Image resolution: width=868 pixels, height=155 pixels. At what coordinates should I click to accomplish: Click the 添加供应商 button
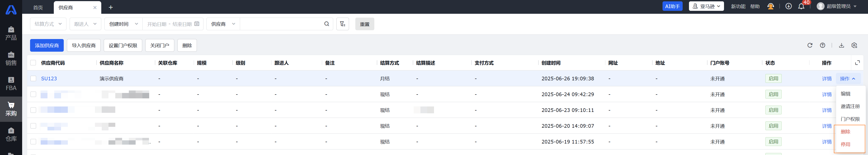(x=47, y=45)
